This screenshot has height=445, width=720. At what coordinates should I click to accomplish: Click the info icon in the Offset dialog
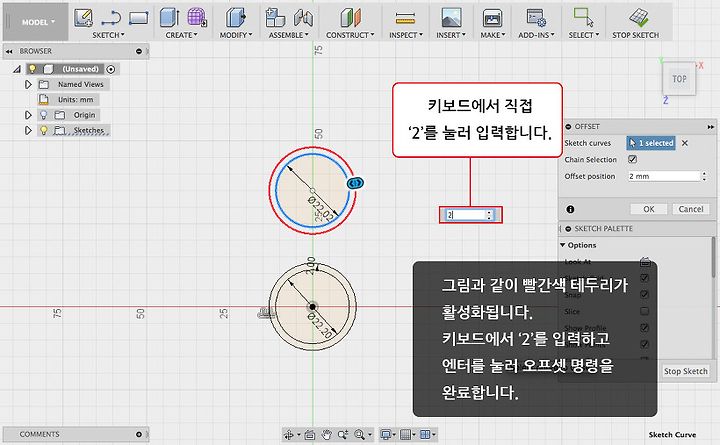click(570, 209)
